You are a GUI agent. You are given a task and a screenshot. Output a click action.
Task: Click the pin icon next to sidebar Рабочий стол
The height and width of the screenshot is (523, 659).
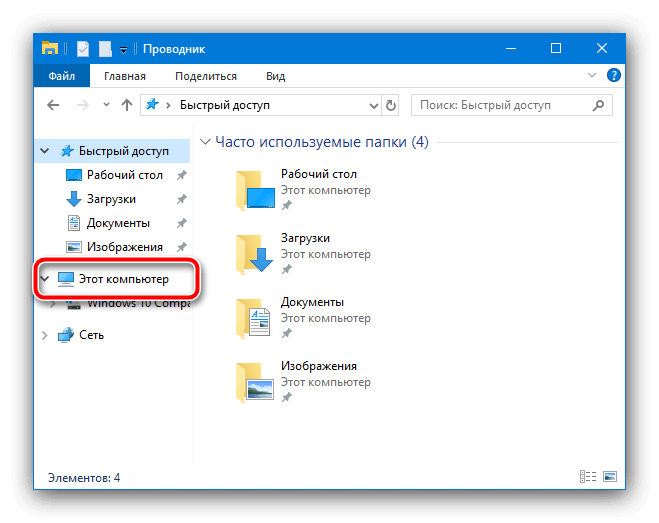pos(182,175)
